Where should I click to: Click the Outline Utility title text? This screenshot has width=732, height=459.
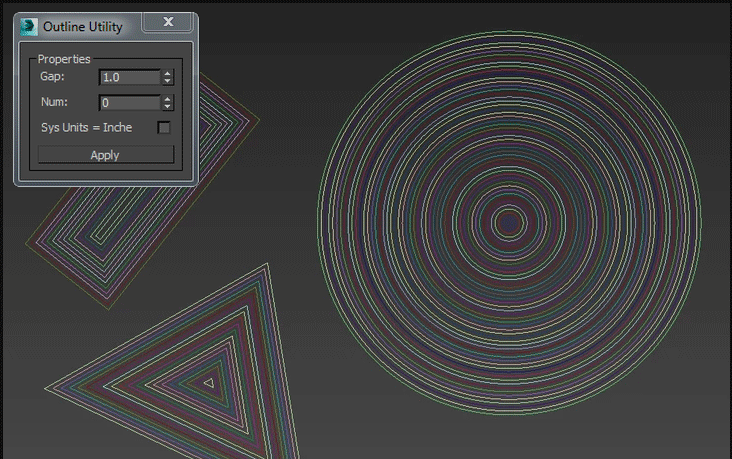[83, 27]
